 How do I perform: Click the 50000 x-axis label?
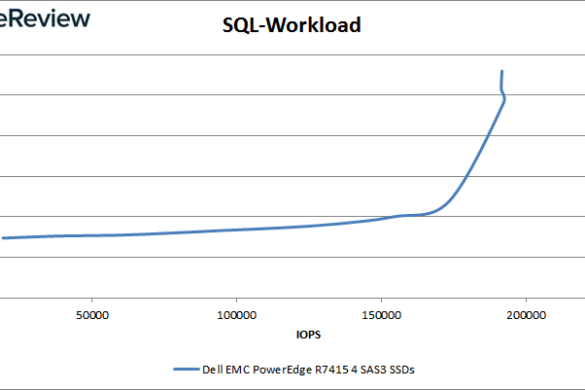point(92,315)
